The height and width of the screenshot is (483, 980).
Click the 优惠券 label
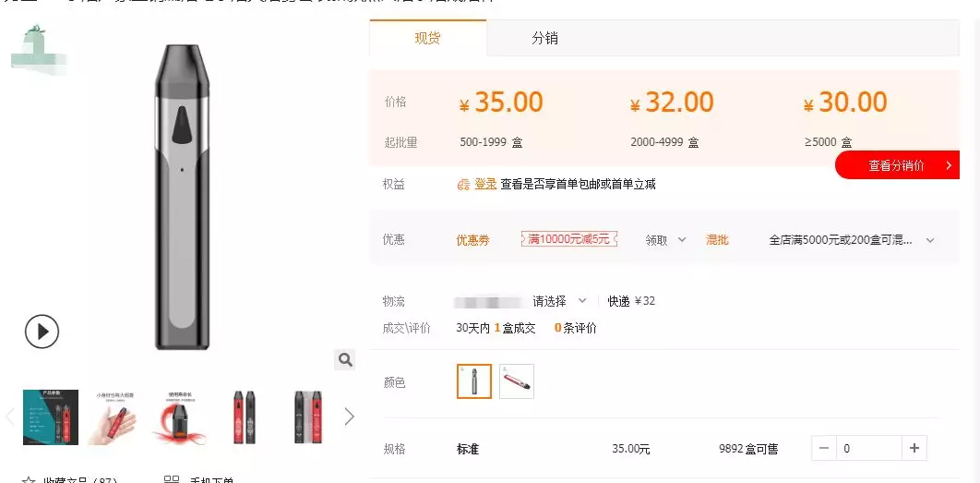click(472, 240)
